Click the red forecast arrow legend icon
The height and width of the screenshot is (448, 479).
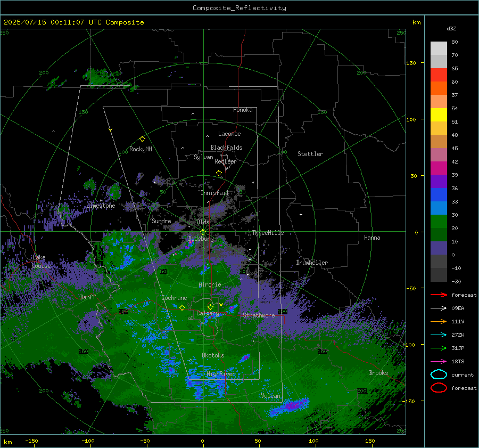point(439,295)
